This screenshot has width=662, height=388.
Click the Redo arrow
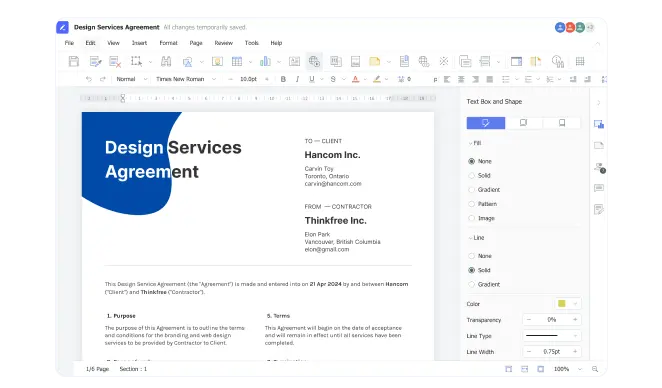(x=103, y=79)
